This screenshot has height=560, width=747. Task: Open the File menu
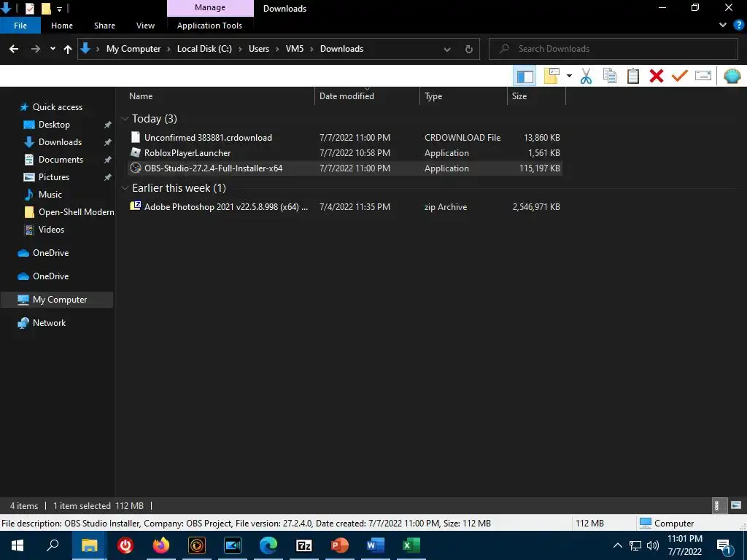click(x=20, y=26)
